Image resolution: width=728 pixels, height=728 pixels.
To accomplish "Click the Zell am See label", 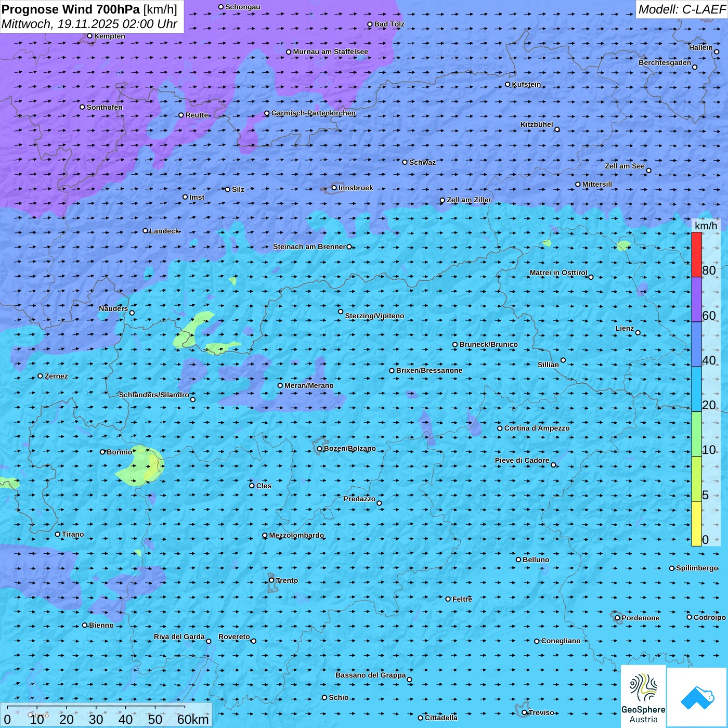I will [x=625, y=166].
